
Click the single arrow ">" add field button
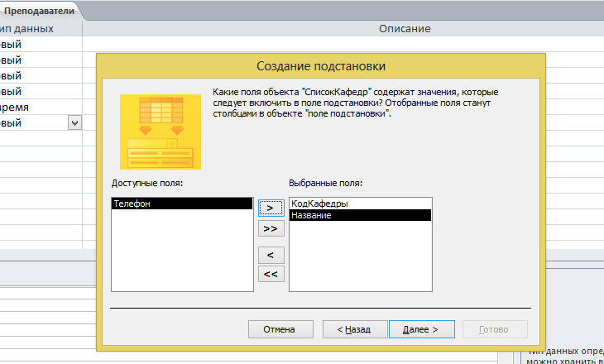pos(270,207)
